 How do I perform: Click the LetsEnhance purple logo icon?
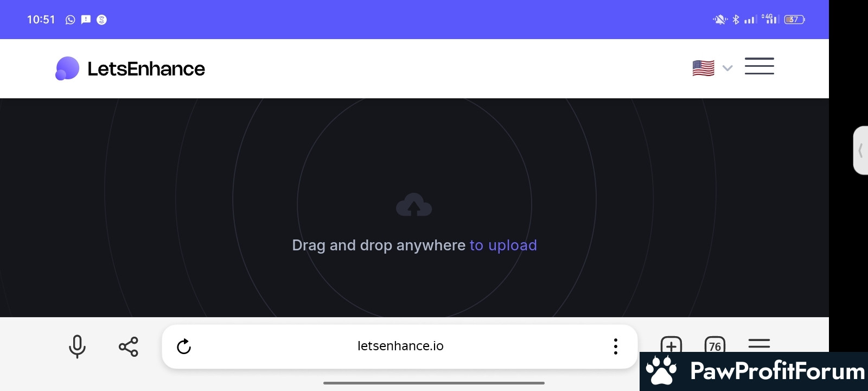click(67, 68)
